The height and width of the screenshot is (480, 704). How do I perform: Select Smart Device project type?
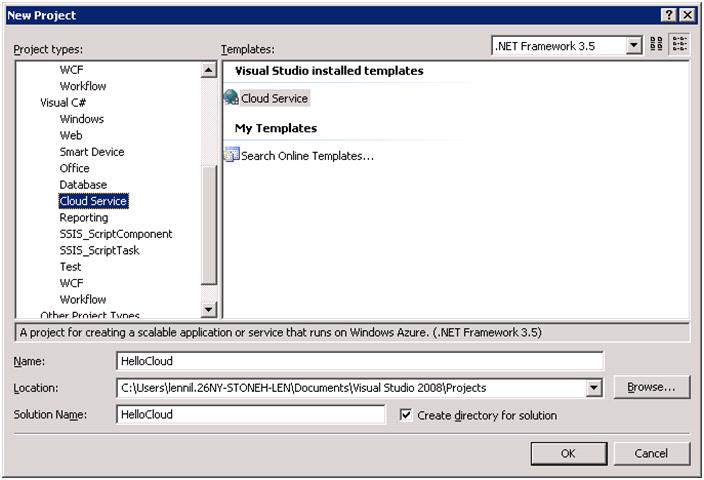[x=92, y=152]
